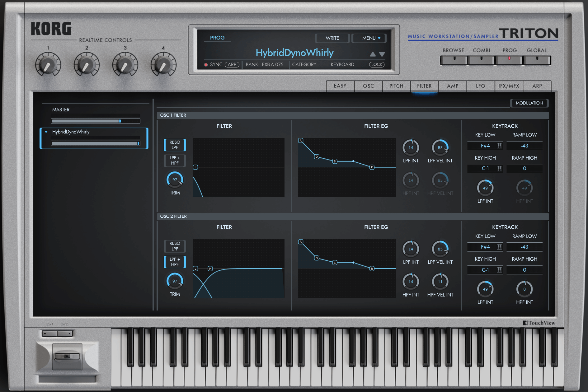588x392 pixels.
Task: Adjust HybridDynoWhirly volume slider
Action: [x=96, y=143]
